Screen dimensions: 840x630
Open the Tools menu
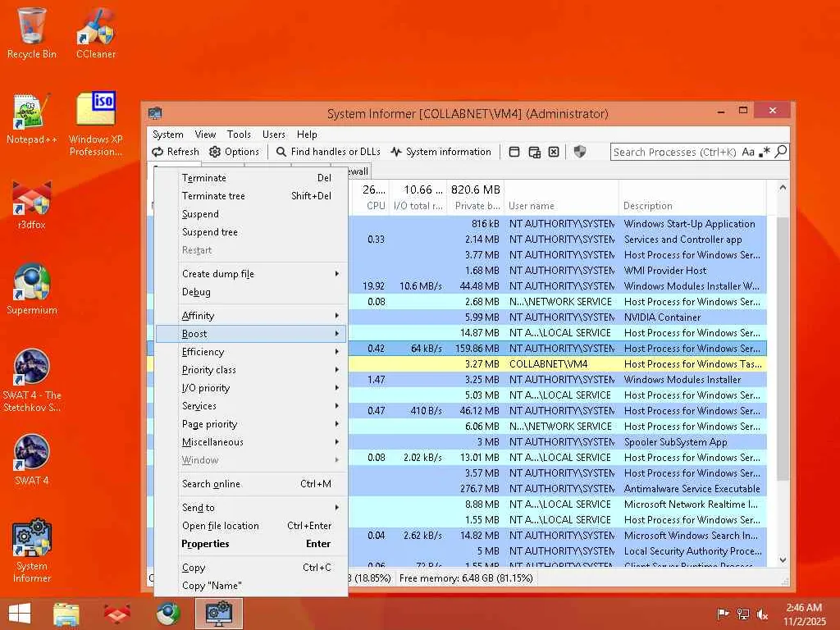pos(239,135)
